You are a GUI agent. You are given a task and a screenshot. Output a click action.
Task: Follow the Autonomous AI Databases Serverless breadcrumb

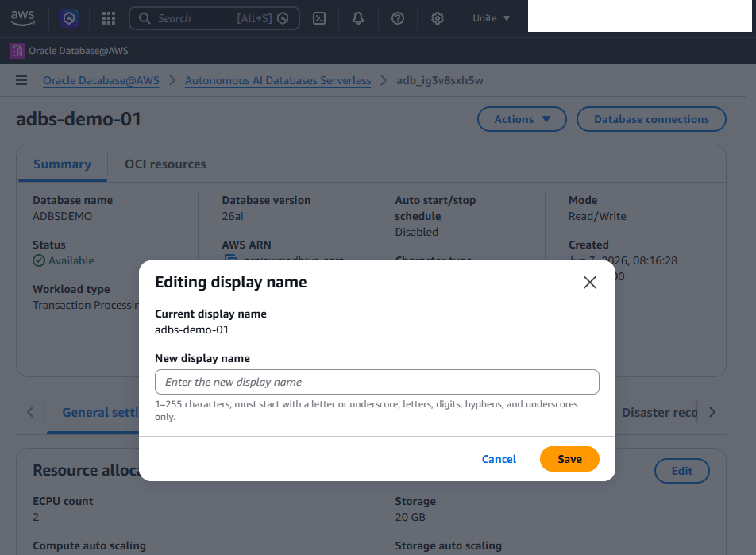[x=278, y=80]
